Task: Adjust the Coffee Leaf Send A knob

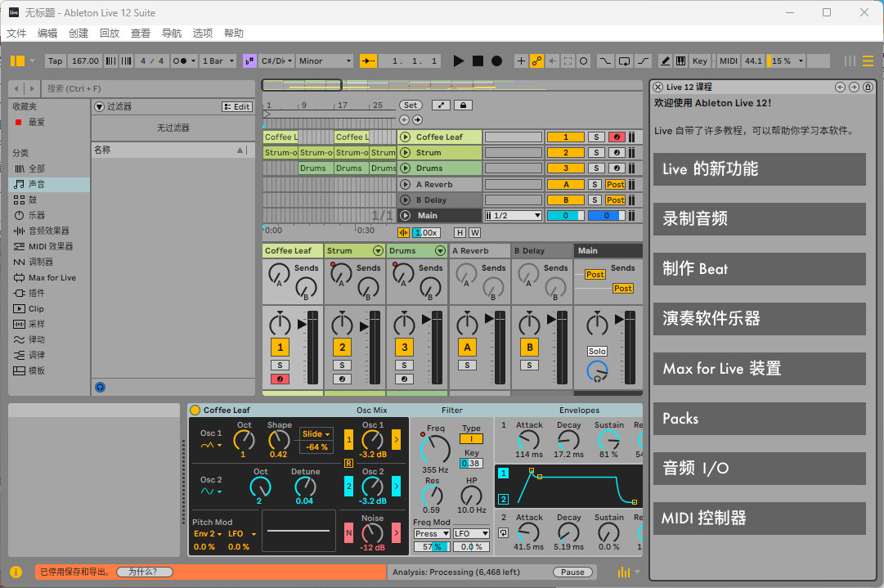Action: pos(279,275)
